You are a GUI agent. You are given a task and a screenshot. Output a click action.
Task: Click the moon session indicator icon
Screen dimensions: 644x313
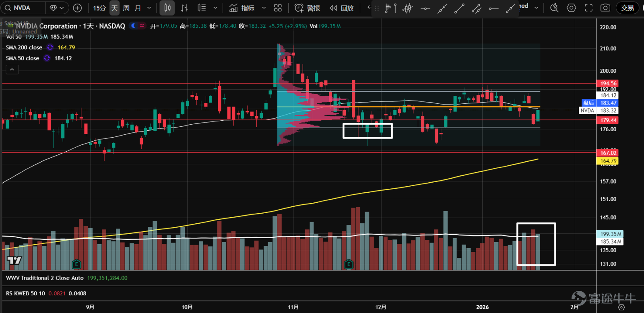[134, 26]
